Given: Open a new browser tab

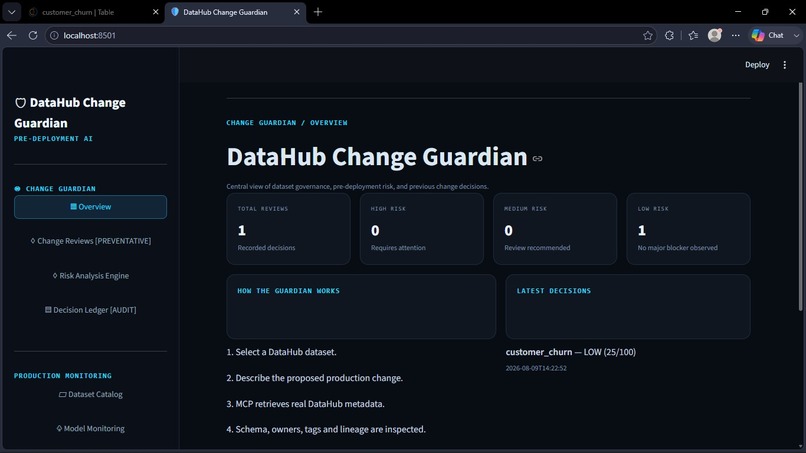Looking at the screenshot, I should click(x=318, y=12).
